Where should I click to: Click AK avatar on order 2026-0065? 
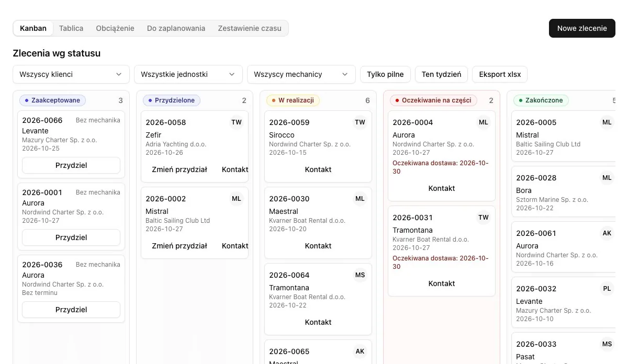(360, 351)
